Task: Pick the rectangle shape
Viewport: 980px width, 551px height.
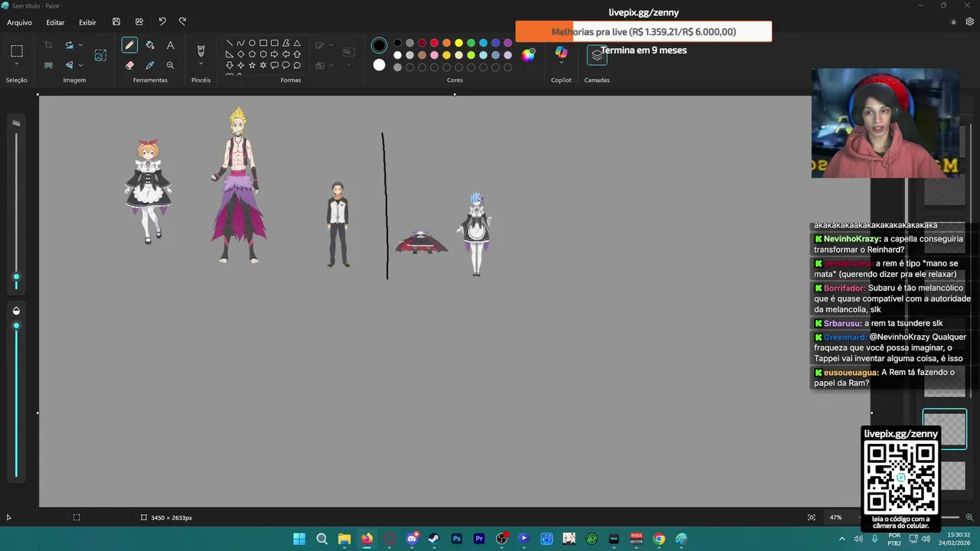Action: tap(263, 43)
